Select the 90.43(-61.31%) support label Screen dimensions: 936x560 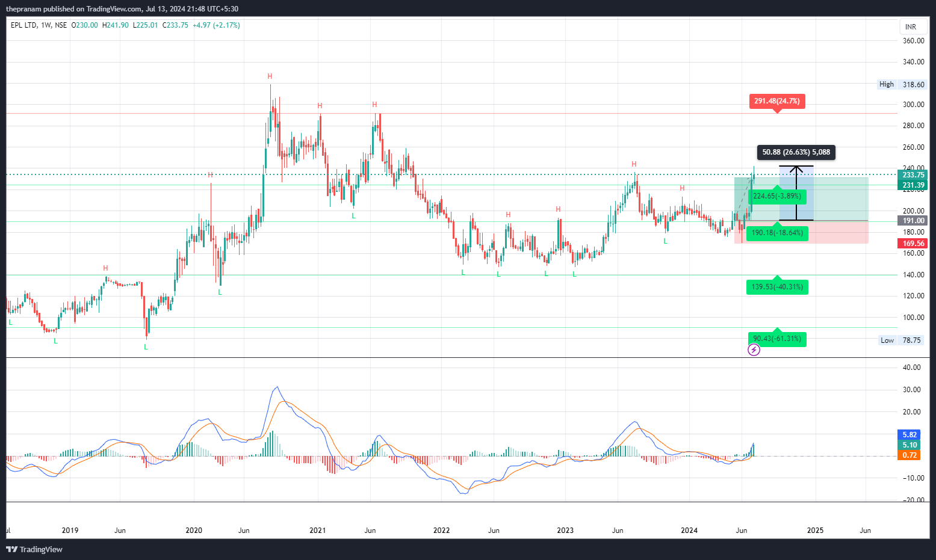(777, 339)
